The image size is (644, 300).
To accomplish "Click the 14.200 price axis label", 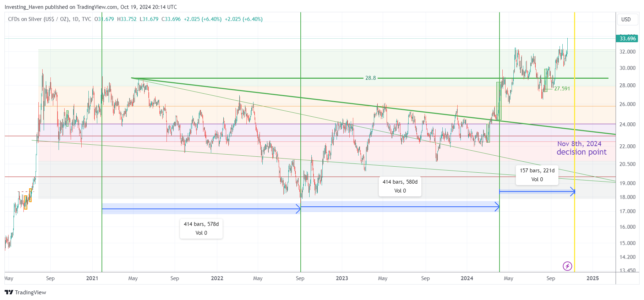I will coord(627,257).
